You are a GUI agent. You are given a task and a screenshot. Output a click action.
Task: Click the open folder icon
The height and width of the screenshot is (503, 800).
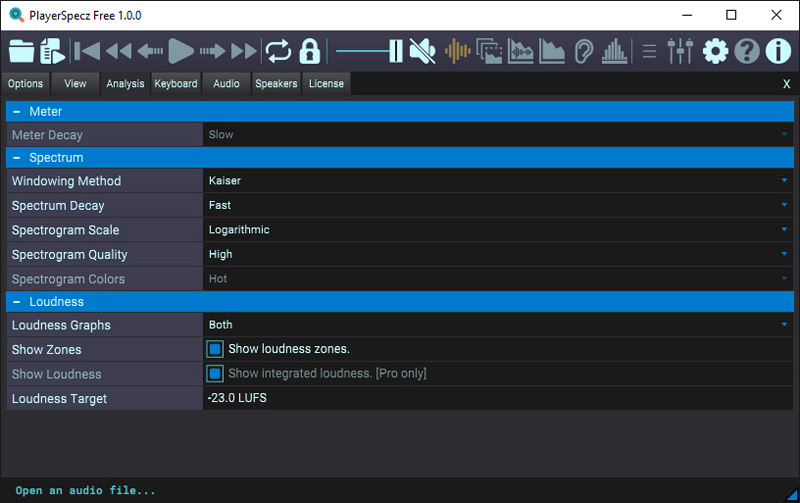tap(21, 50)
